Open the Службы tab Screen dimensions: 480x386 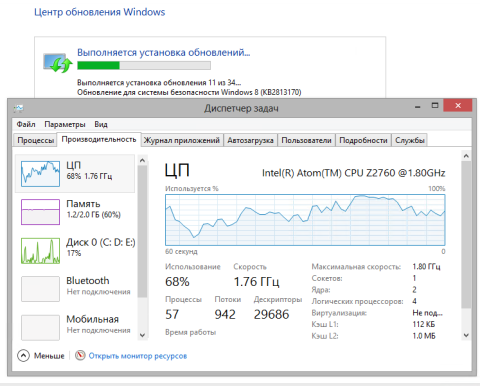click(410, 140)
